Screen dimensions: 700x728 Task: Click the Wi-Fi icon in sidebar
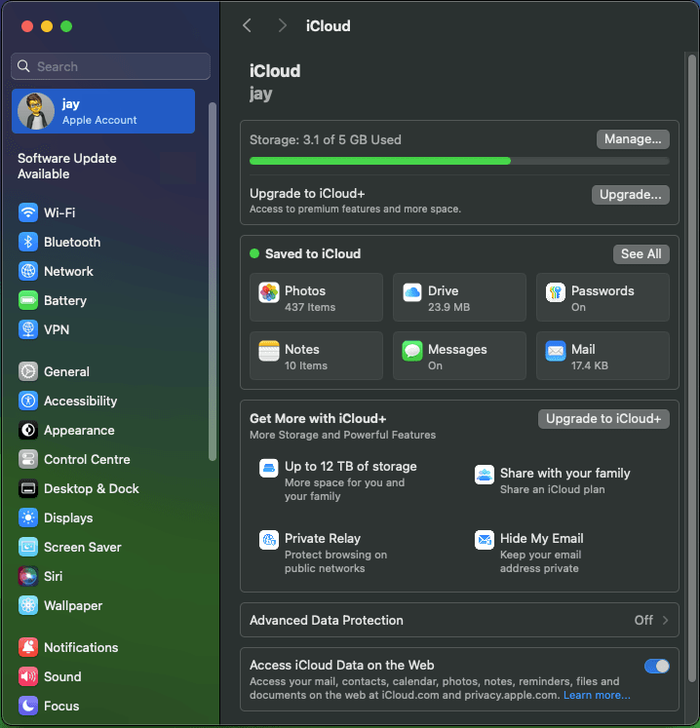28,212
